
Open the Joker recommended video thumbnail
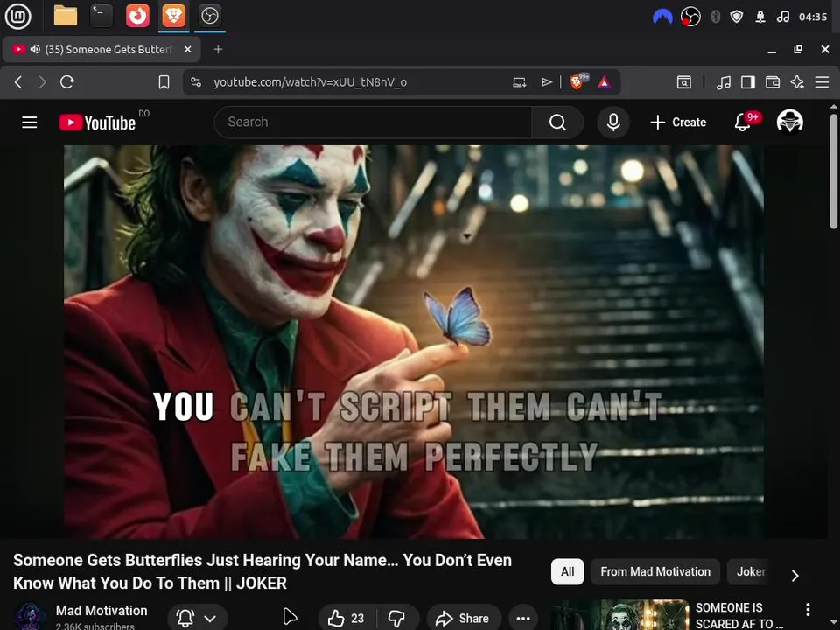click(619, 615)
